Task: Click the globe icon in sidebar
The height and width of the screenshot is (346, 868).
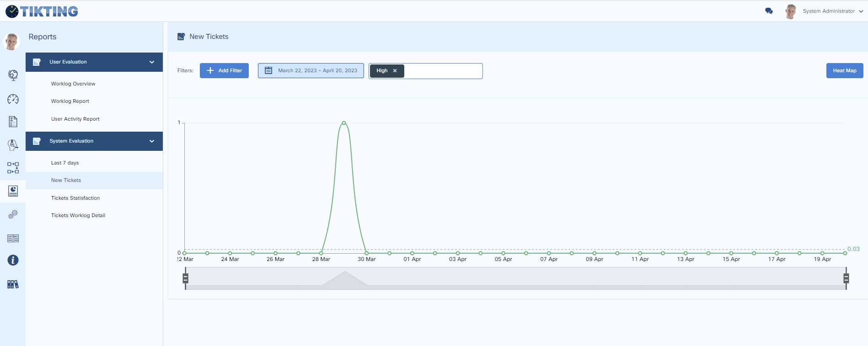Action: point(13,75)
